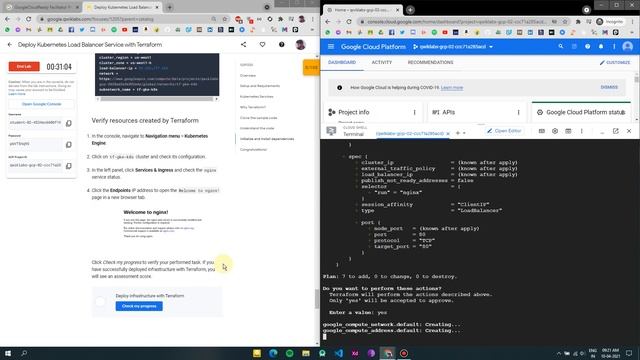Click the Welcome to nginx screenshot thumbnail

[x=163, y=224]
